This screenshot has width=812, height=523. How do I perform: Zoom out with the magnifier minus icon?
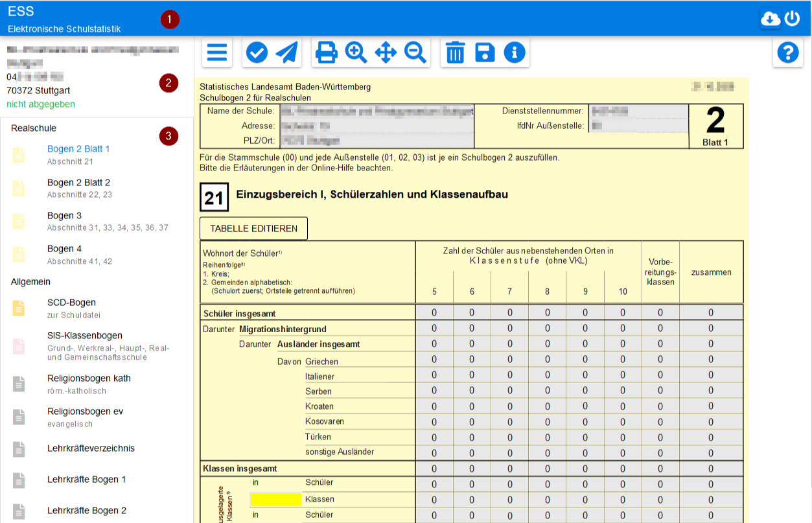click(x=415, y=52)
